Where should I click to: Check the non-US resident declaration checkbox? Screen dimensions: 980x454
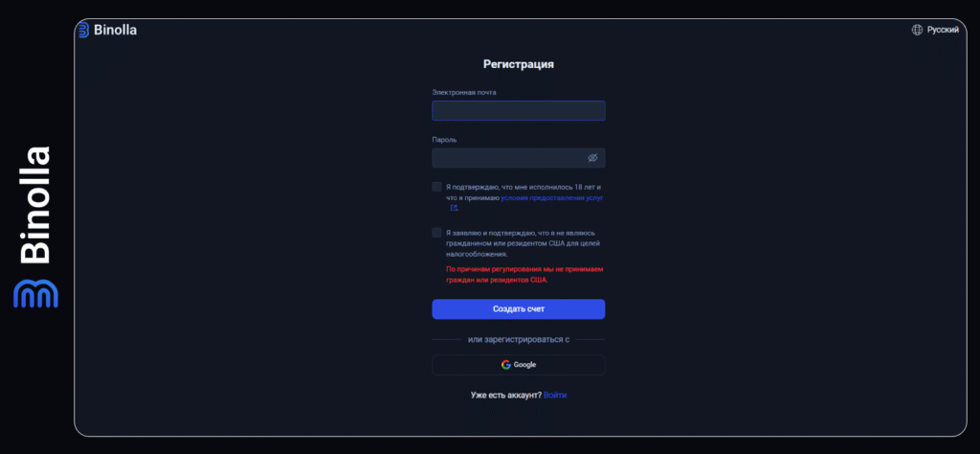click(x=436, y=233)
